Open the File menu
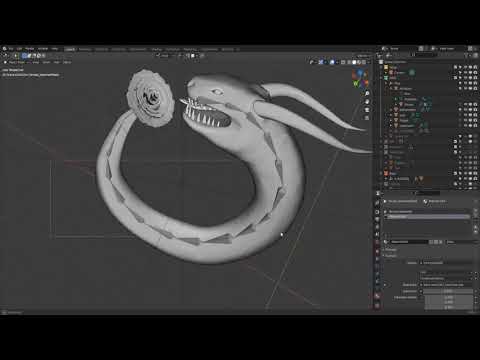Screen dimensions: 480x360 pyautogui.click(x=11, y=49)
